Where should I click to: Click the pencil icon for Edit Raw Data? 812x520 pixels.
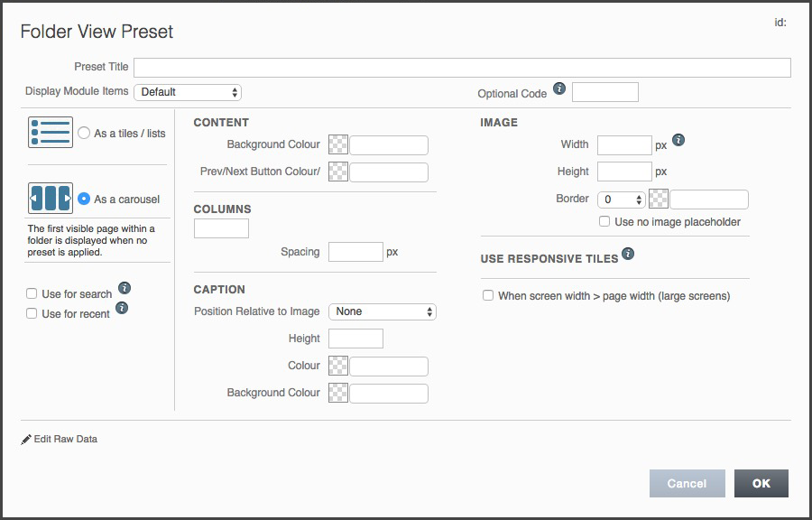tap(26, 440)
